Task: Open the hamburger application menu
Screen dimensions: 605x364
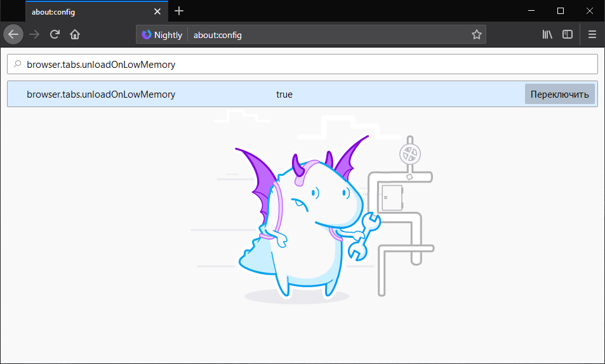Action: click(592, 34)
